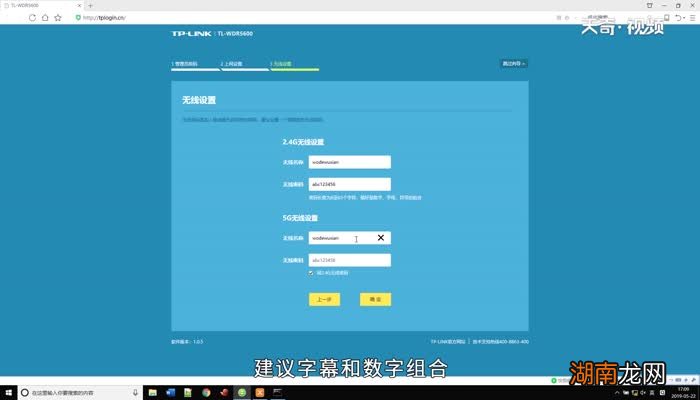Image resolution: width=700 pixels, height=400 pixels.
Task: Activate the taskbar microphone icon
Action: 135,393
